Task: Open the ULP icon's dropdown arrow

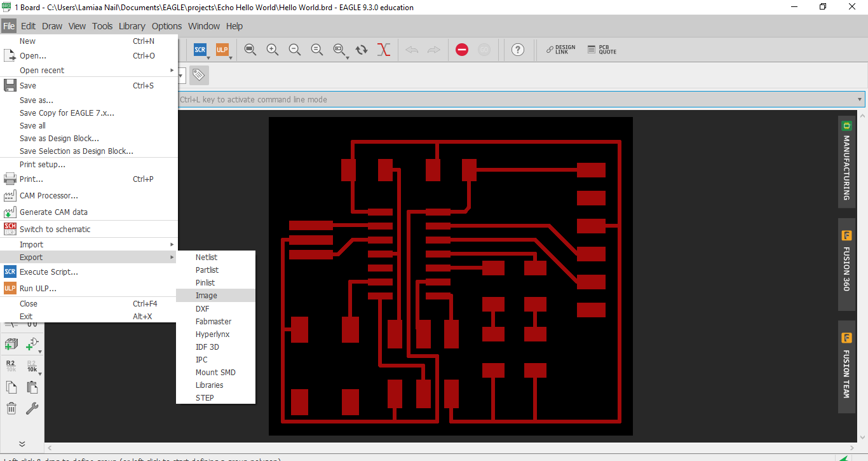Action: click(x=230, y=58)
